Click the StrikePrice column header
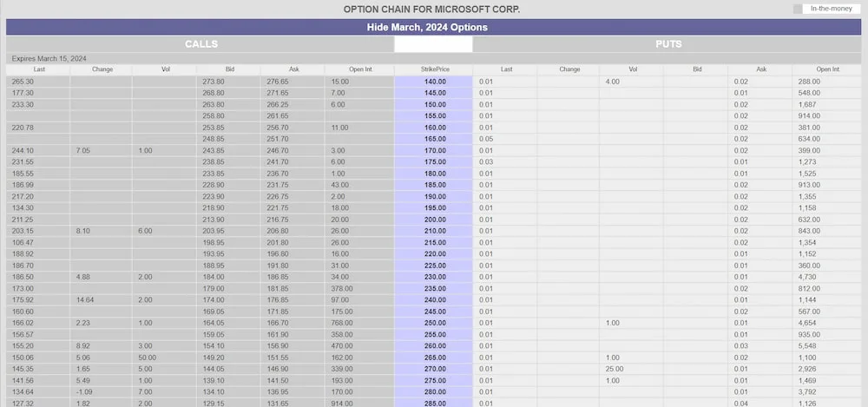The width and height of the screenshot is (868, 407). 434,69
